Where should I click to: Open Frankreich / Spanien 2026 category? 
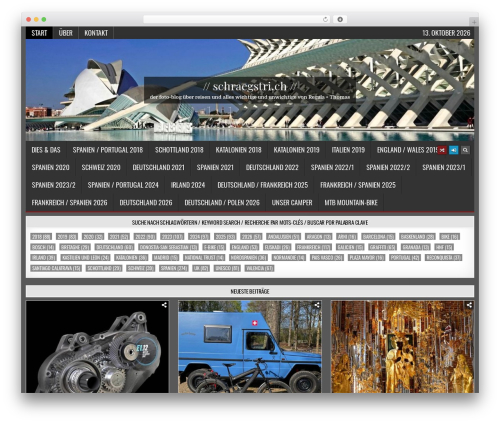coord(69,203)
